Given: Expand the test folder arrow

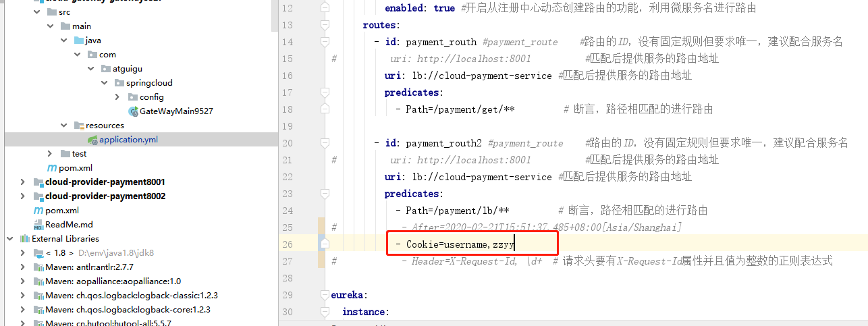Looking at the screenshot, I should coord(50,154).
